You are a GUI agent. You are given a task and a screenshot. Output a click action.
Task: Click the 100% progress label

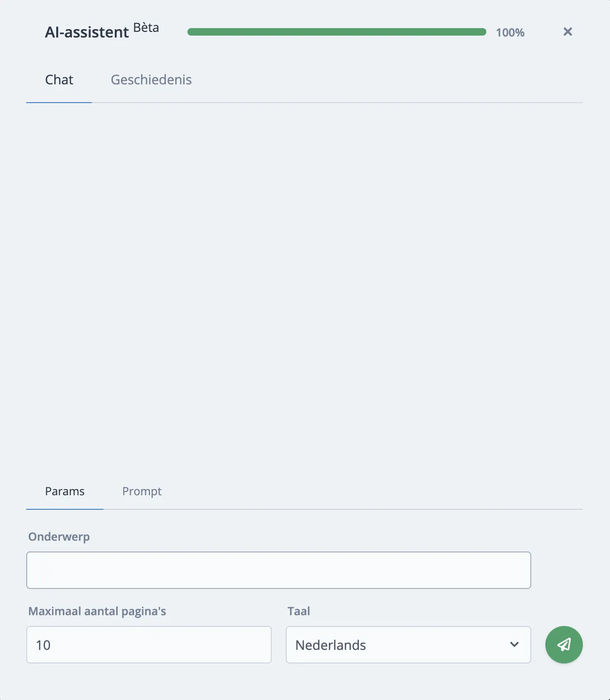click(x=510, y=32)
